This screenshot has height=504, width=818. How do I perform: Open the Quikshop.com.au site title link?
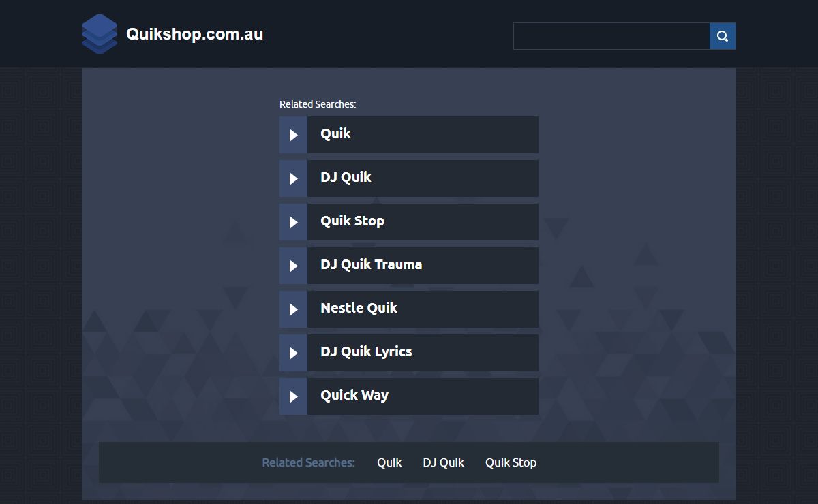[x=194, y=34]
